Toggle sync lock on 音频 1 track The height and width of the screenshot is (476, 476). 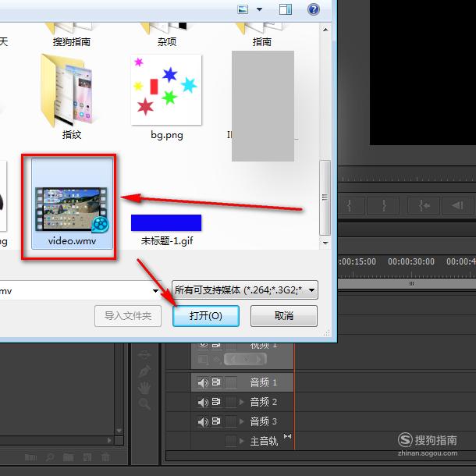(x=216, y=382)
